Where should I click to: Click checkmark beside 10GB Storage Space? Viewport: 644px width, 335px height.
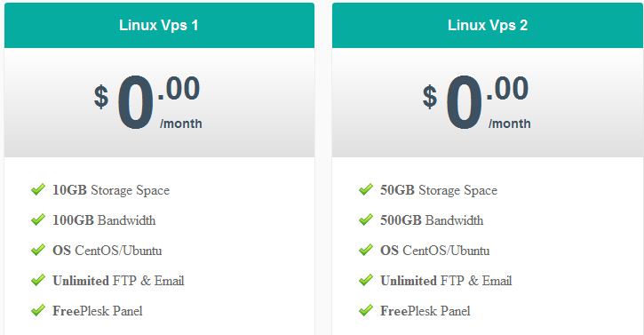(38, 189)
